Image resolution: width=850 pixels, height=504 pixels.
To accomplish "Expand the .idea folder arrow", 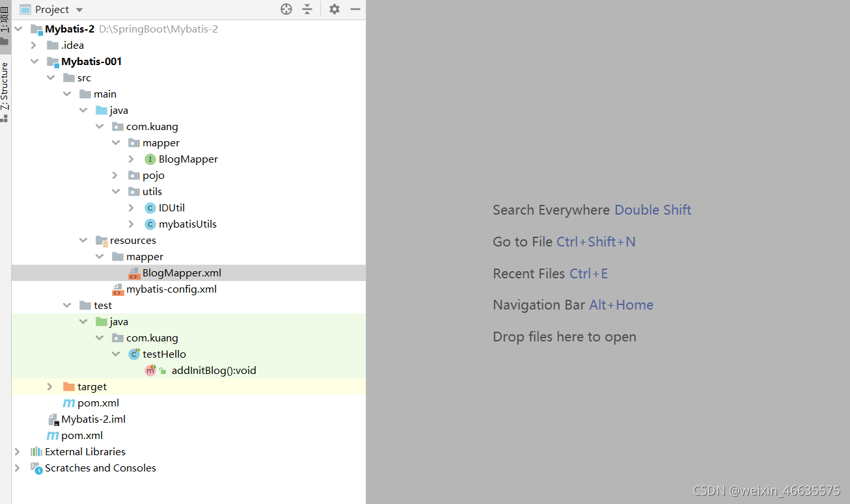I will click(34, 45).
